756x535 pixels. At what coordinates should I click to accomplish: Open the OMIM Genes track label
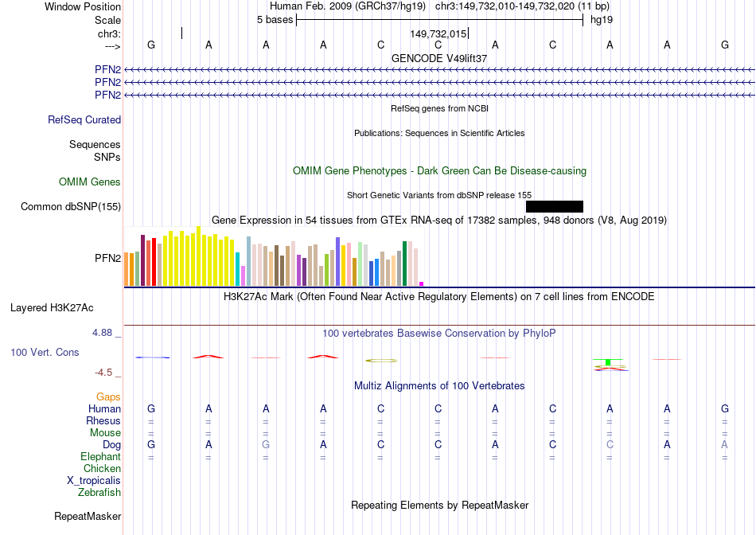coord(90,182)
